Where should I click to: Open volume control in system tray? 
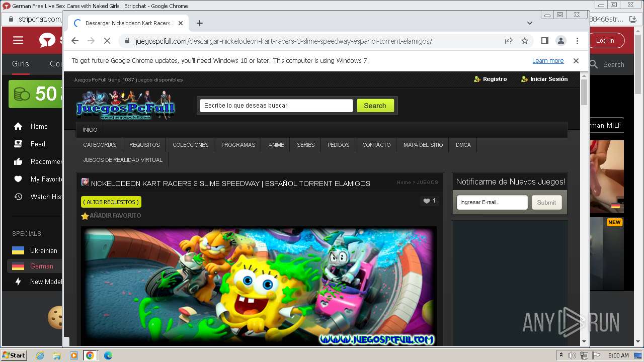click(572, 355)
